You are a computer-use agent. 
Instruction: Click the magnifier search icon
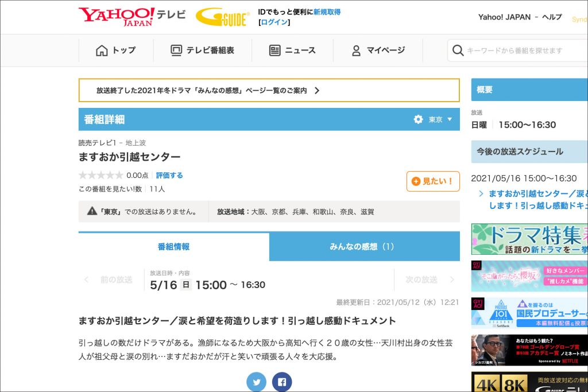pyautogui.click(x=458, y=51)
